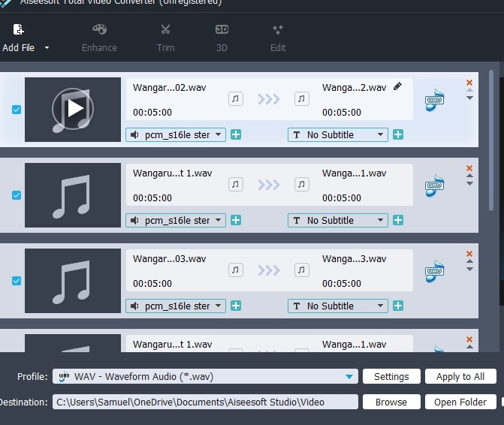This screenshot has height=425, width=504.
Task: Add subtitle to Wangar...03.wav with plus icon
Action: click(x=398, y=306)
